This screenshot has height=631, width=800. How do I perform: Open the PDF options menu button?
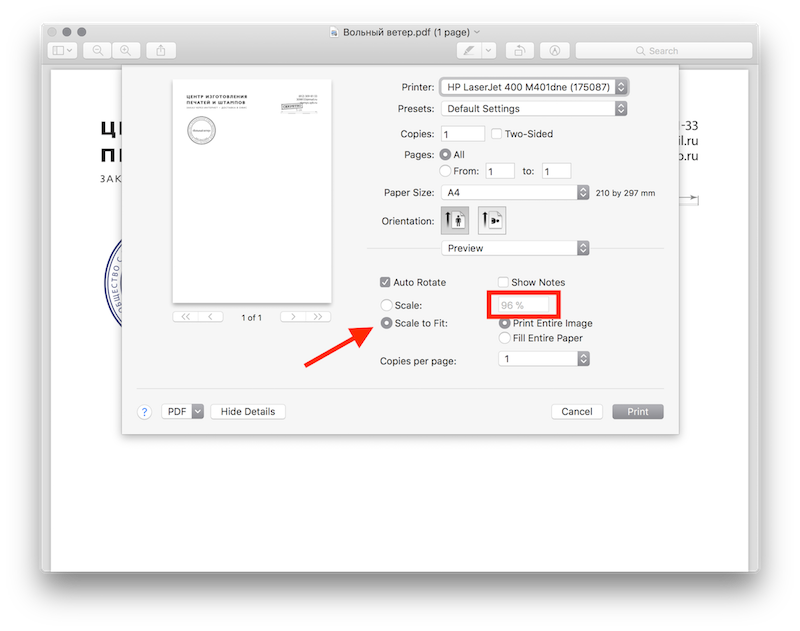[x=182, y=412]
